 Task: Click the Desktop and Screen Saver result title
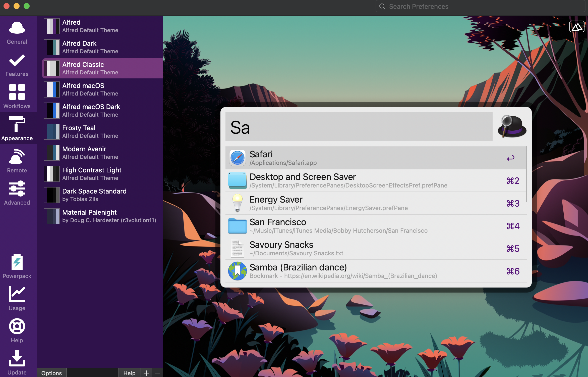[303, 177]
